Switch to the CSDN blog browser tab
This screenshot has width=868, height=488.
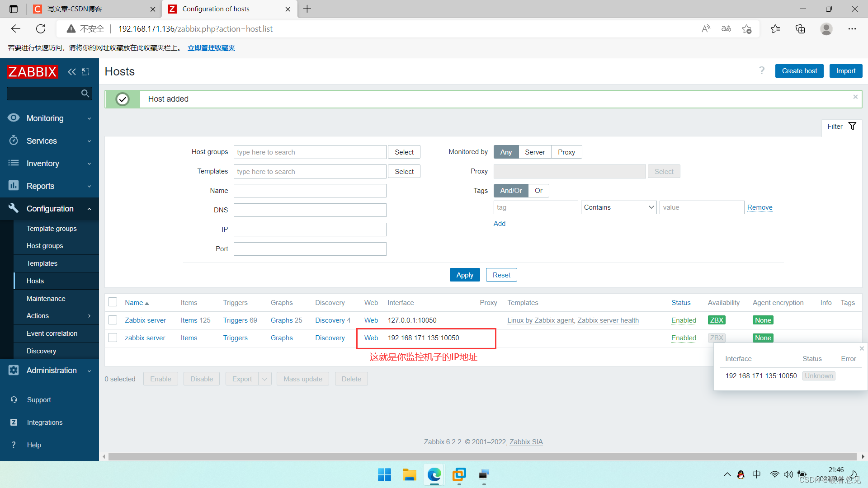click(x=75, y=9)
